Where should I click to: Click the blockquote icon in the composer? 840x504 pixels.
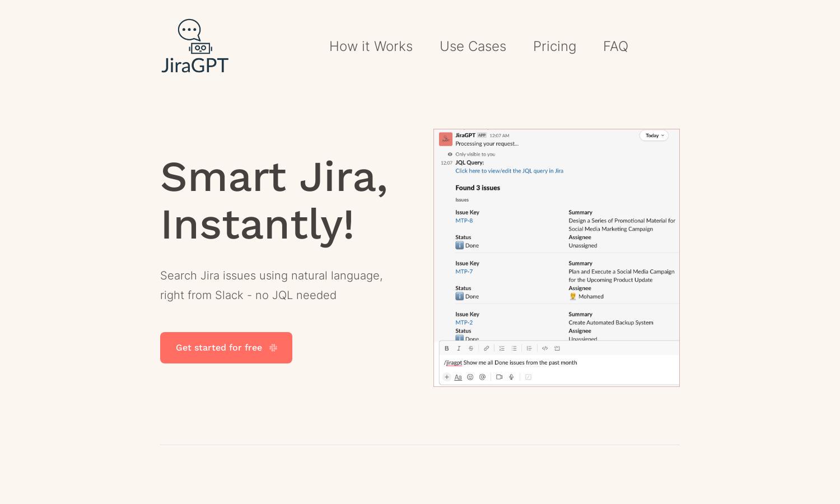[x=529, y=348]
